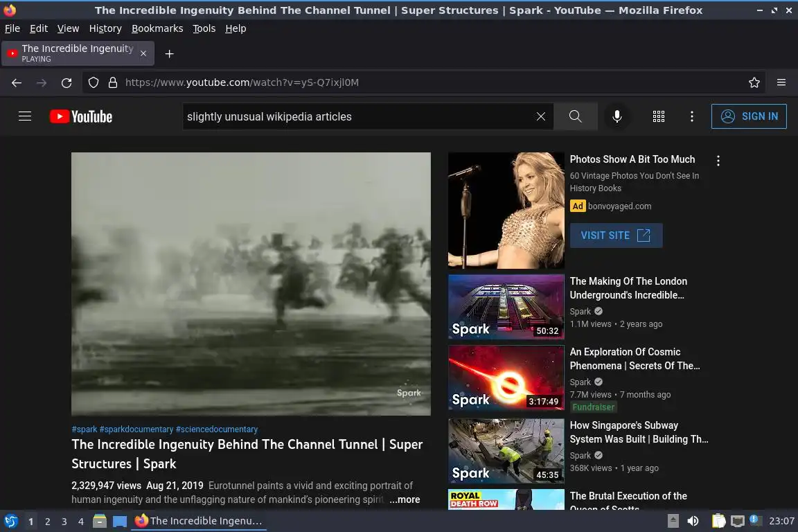798x532 pixels.
Task: Open 'An Exploration Of Cosmic Phenomena' title
Action: (635, 359)
